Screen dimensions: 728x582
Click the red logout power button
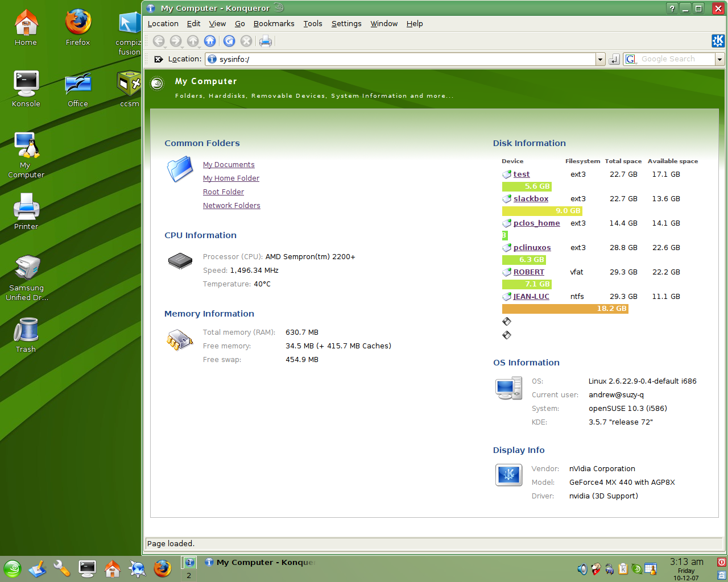722,562
